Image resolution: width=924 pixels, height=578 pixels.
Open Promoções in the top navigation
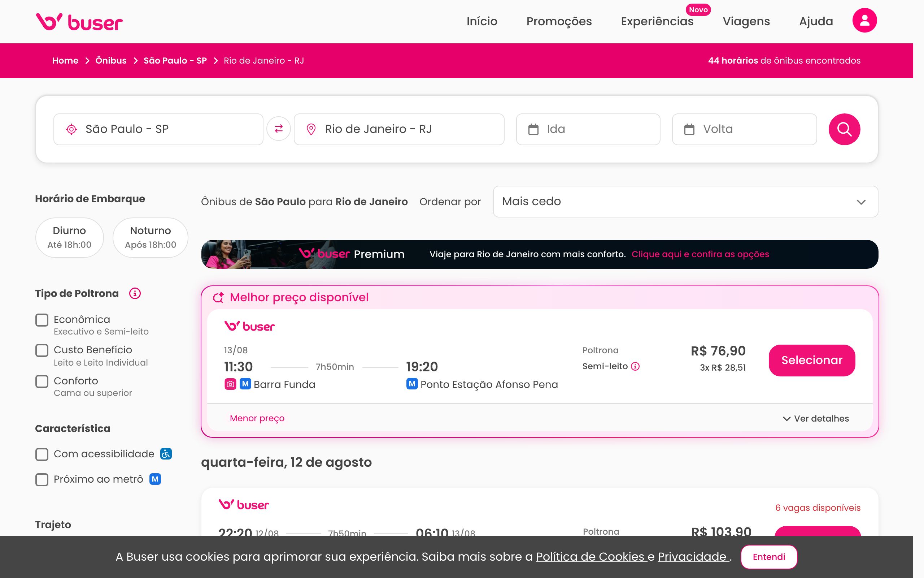coord(559,21)
